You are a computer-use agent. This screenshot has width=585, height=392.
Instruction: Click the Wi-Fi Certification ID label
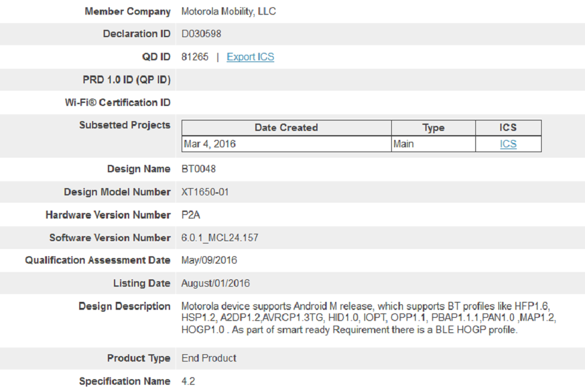[x=118, y=103]
